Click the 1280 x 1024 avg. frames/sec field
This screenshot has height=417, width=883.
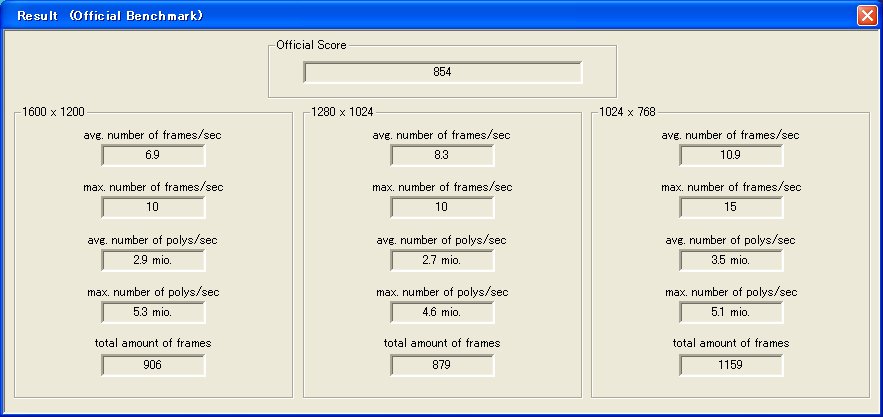click(441, 155)
